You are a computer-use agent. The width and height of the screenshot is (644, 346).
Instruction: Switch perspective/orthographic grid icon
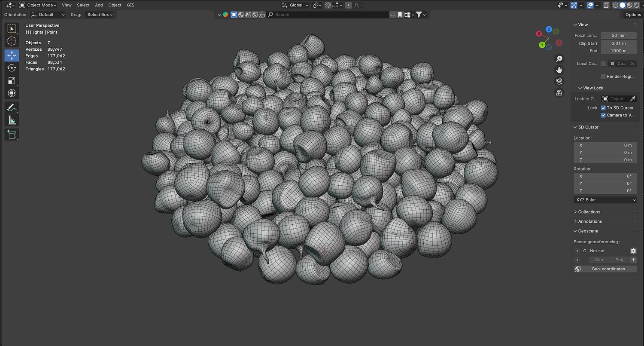pyautogui.click(x=559, y=93)
